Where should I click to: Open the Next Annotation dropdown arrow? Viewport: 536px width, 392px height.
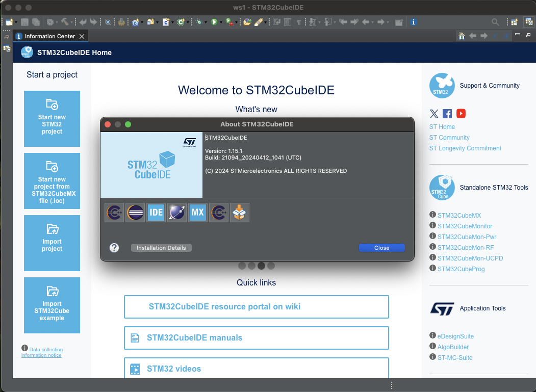[319, 22]
